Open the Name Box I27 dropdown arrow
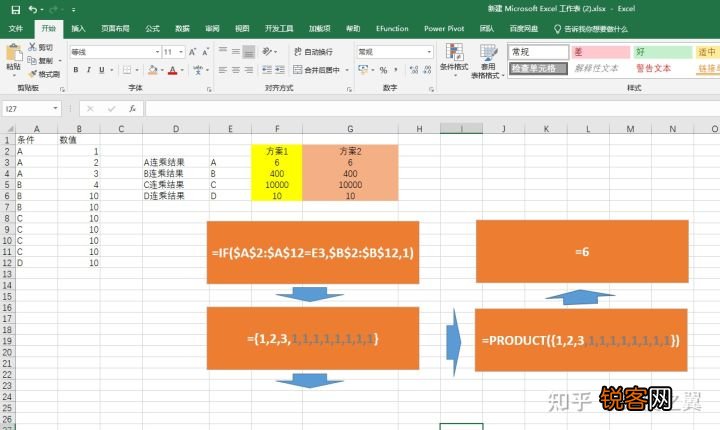 click(x=55, y=108)
